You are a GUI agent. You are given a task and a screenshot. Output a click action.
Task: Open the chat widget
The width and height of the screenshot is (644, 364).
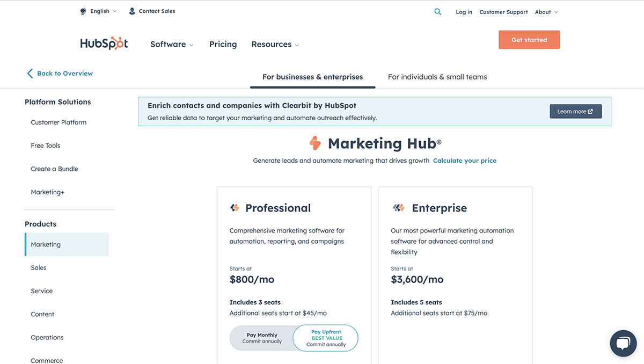click(x=623, y=343)
